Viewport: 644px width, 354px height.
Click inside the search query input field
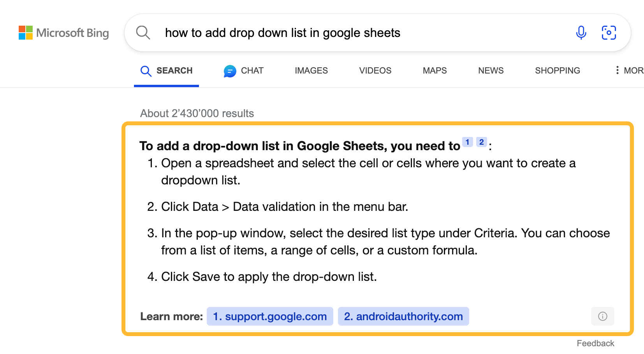click(283, 33)
